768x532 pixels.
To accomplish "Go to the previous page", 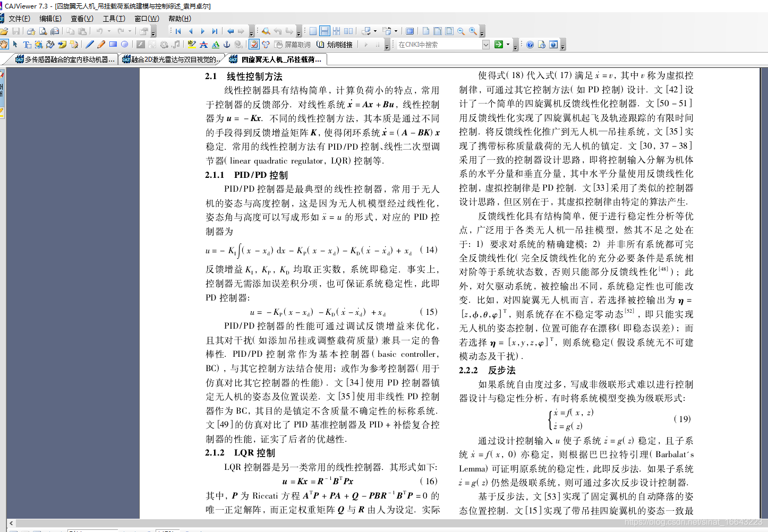I will point(190,31).
